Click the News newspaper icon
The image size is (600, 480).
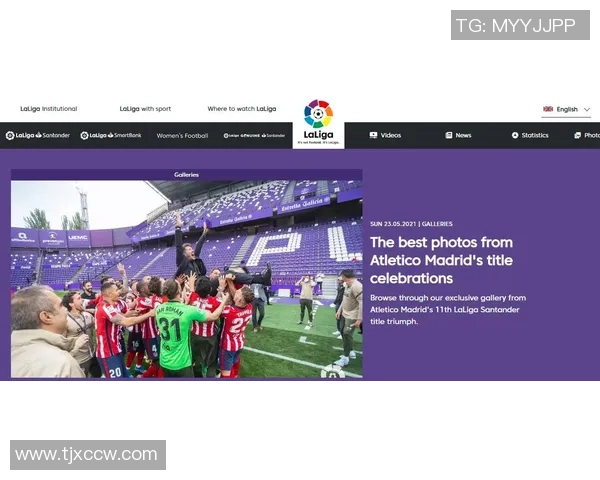[x=448, y=135]
